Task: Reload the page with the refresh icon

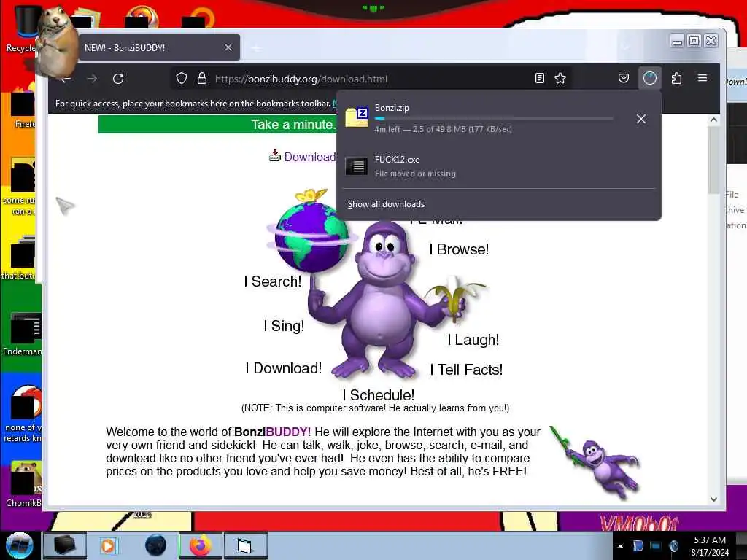Action: [x=118, y=79]
